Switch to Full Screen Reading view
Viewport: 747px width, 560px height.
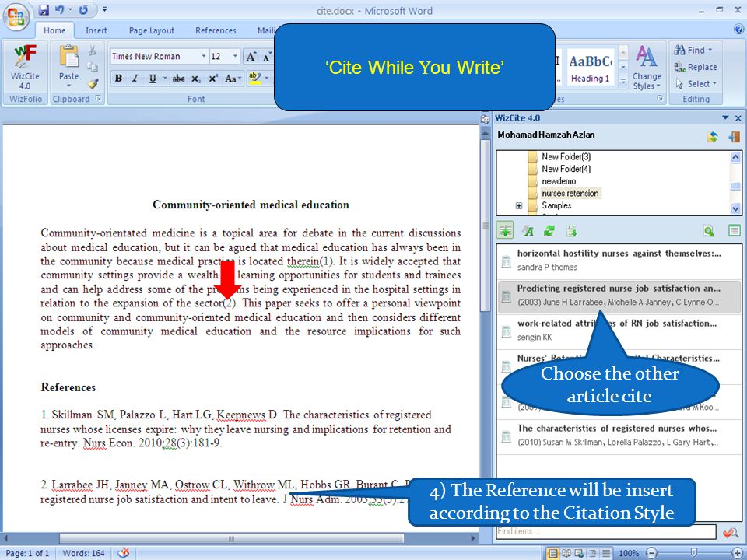(566, 553)
